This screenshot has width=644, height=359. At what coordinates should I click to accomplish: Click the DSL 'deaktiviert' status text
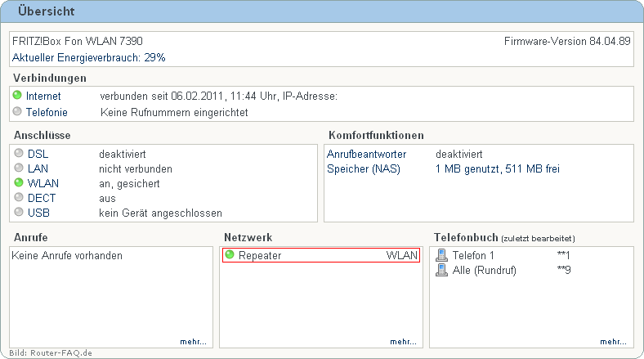click(123, 154)
